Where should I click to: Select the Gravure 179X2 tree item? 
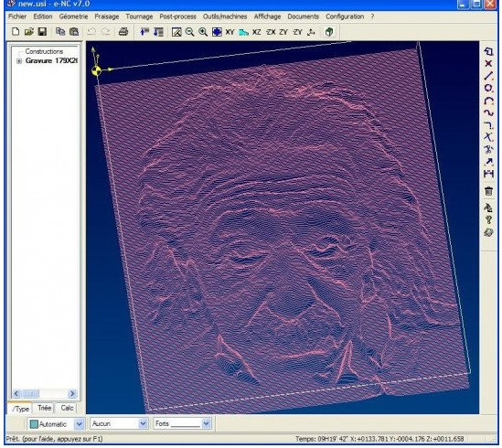point(51,60)
